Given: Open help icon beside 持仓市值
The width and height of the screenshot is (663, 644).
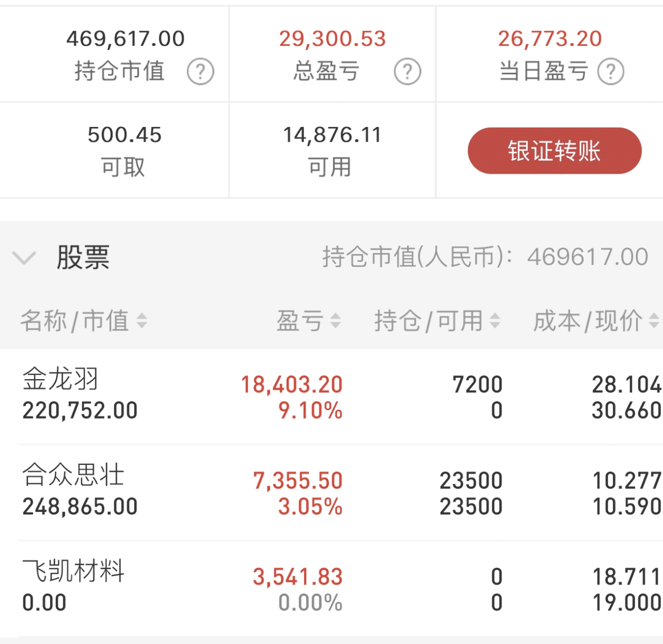Looking at the screenshot, I should point(200,72).
